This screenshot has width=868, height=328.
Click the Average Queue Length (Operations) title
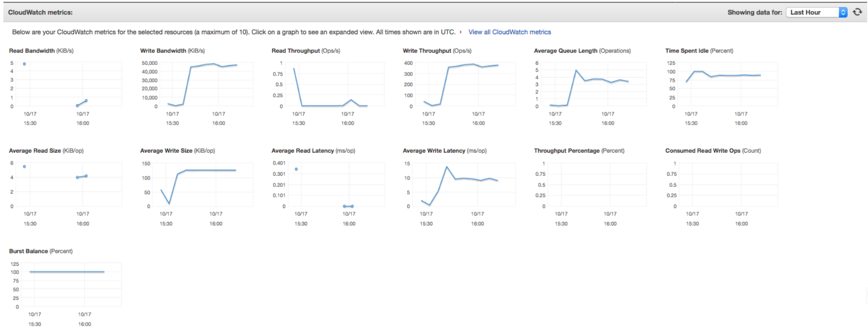point(583,51)
